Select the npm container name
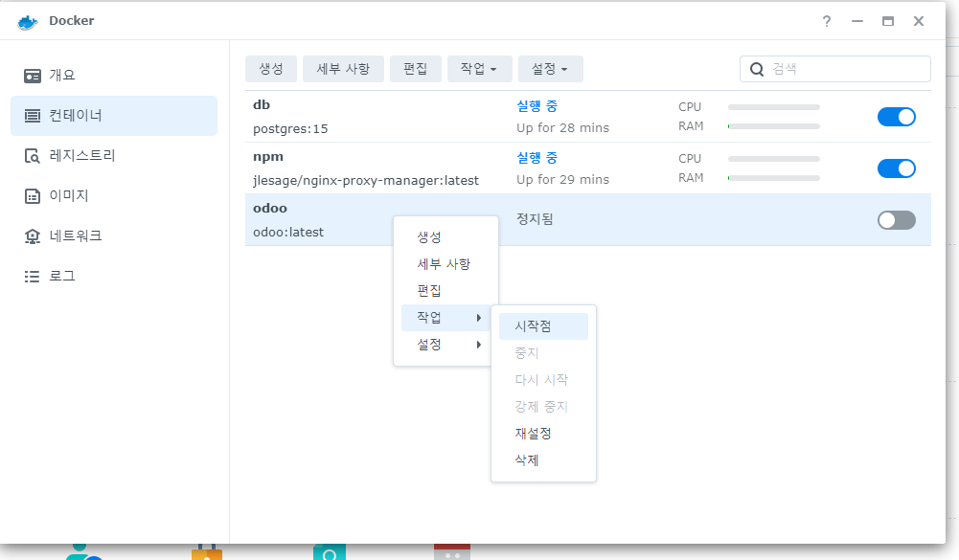This screenshot has height=560, width=959. pyautogui.click(x=268, y=156)
